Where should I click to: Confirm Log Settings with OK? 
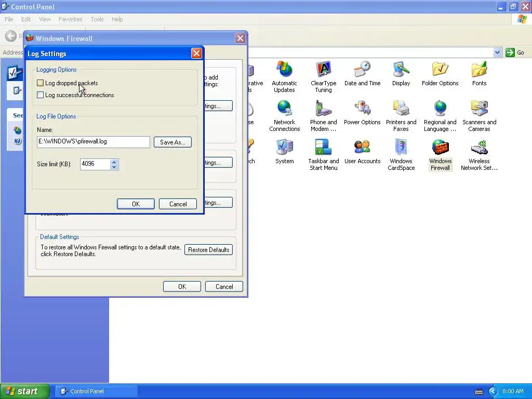click(136, 204)
